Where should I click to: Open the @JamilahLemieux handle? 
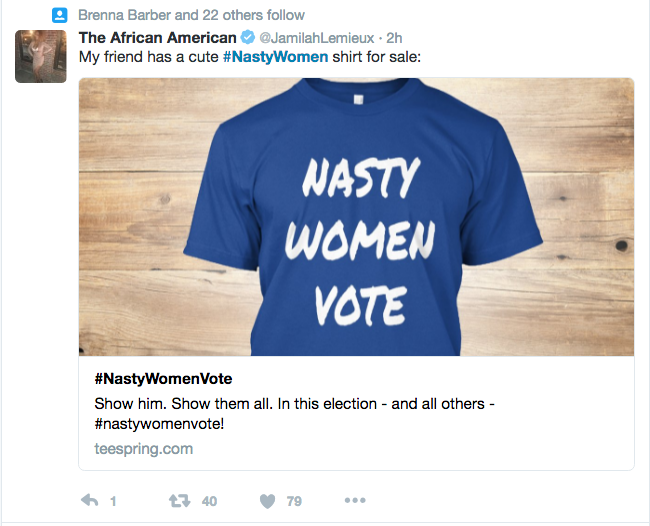click(x=317, y=38)
